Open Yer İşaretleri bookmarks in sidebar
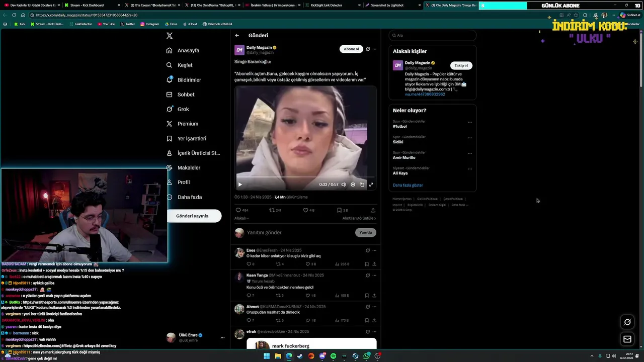644x362 pixels. [x=186, y=138]
